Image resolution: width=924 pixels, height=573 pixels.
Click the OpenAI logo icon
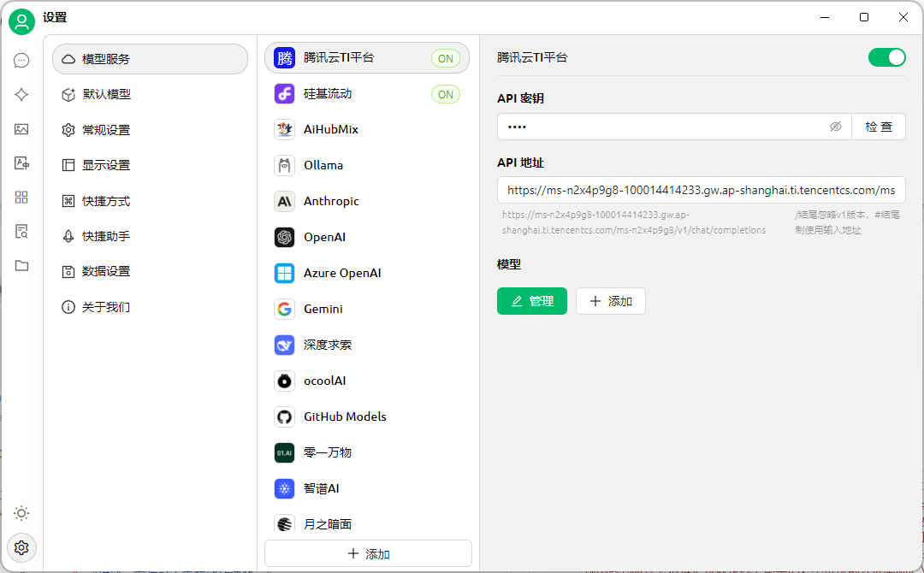285,238
